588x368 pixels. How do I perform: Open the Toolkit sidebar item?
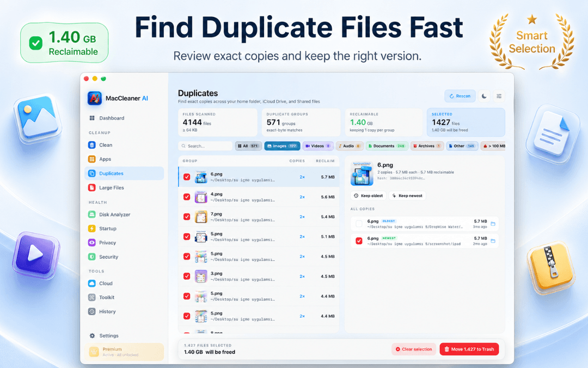click(x=101, y=298)
